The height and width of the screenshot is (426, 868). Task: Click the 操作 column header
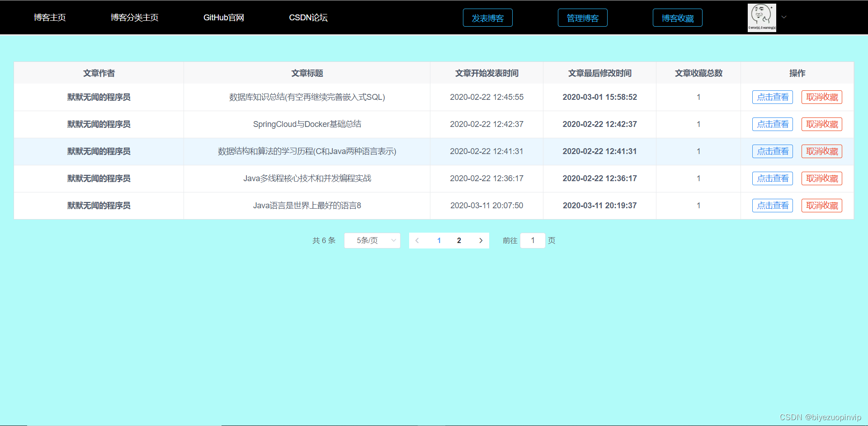[797, 73]
